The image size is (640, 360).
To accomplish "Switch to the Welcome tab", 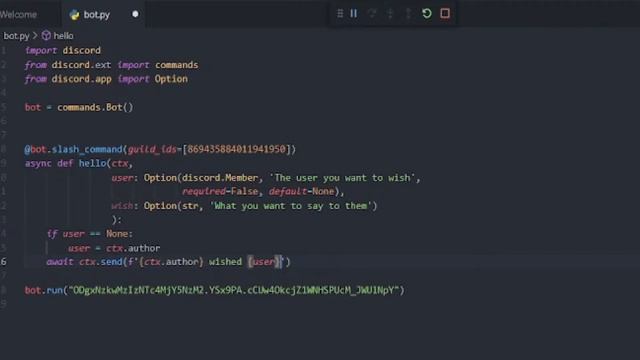I will click(x=18, y=15).
